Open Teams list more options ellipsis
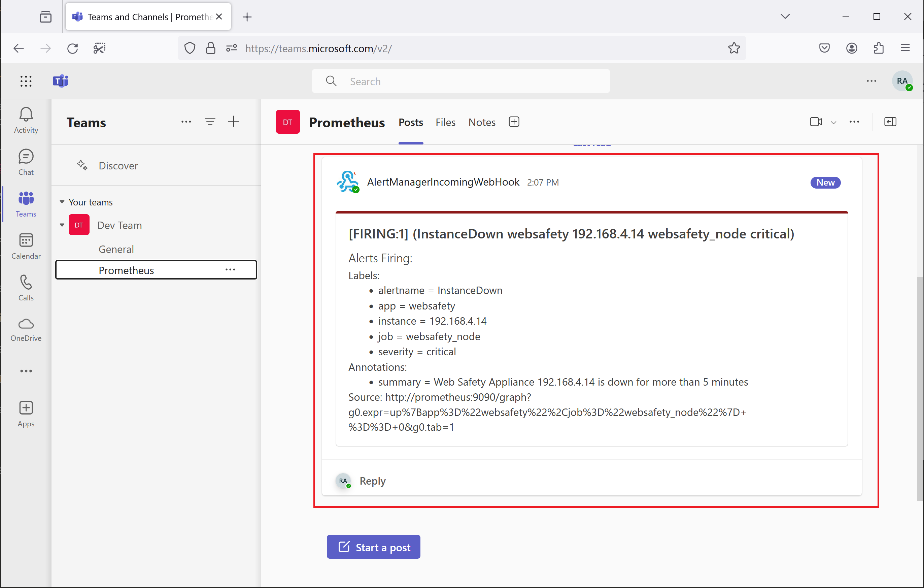The height and width of the screenshot is (588, 924). coord(186,122)
